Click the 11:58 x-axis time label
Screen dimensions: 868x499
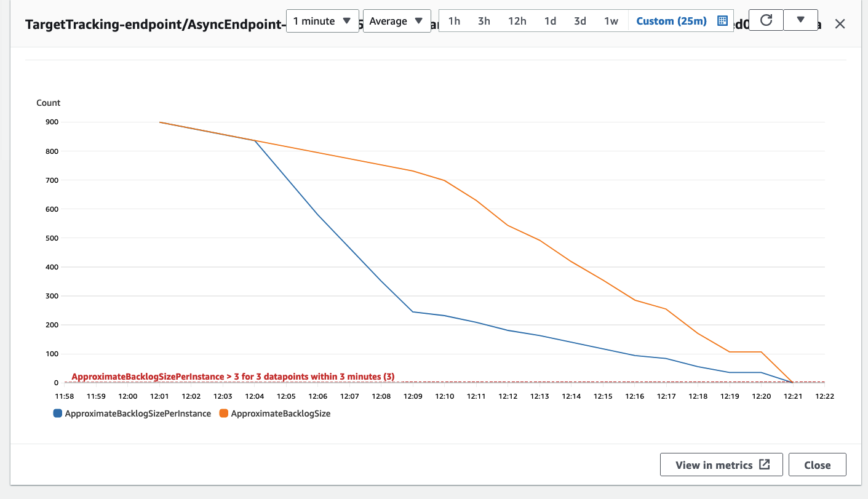click(65, 396)
